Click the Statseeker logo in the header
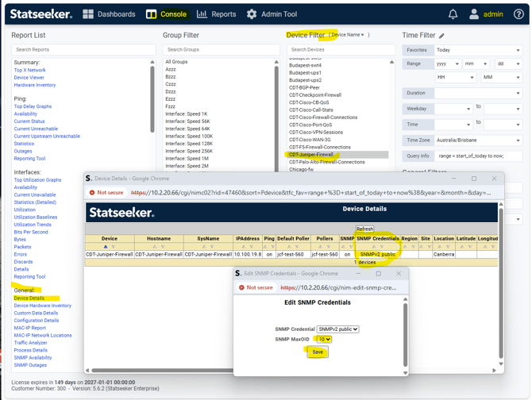 pyautogui.click(x=41, y=14)
